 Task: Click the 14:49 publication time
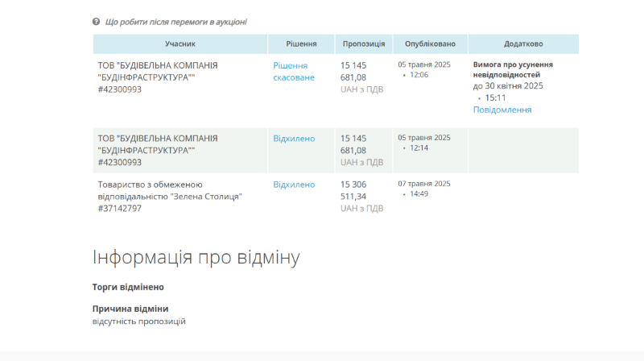click(419, 194)
